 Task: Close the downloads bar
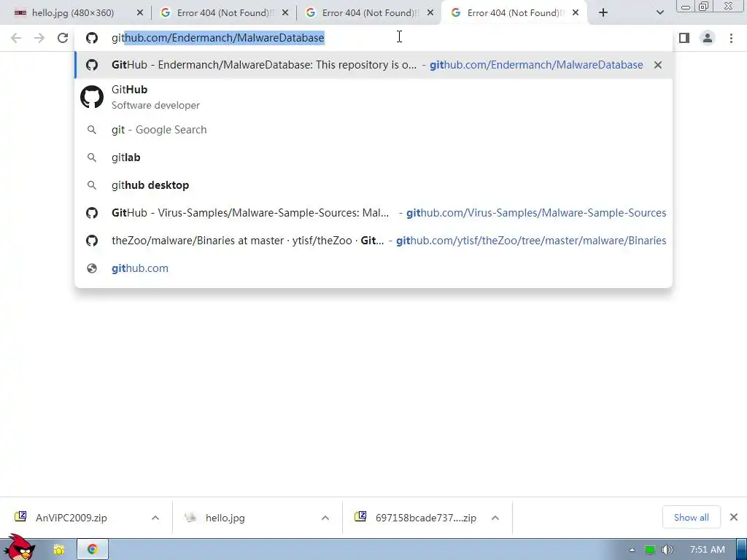point(734,517)
